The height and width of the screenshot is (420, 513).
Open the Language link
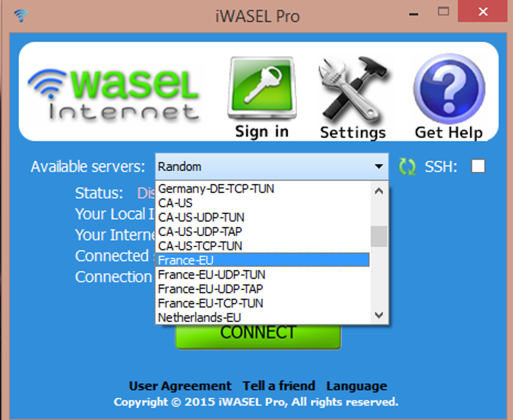(x=357, y=386)
